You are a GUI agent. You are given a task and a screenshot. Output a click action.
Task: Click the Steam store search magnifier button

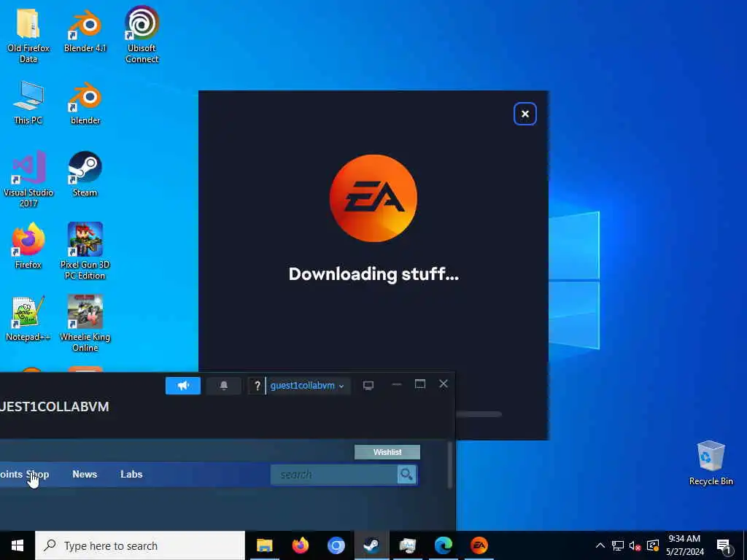[x=407, y=474]
